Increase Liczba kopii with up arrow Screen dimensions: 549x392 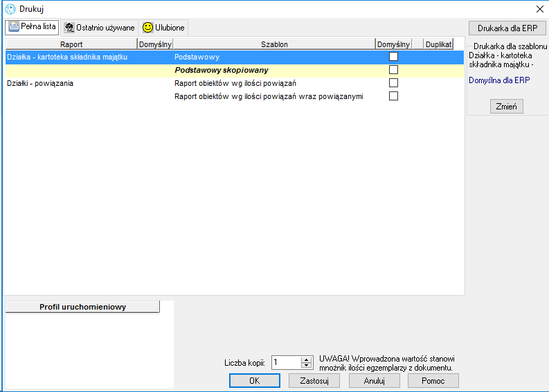(307, 359)
